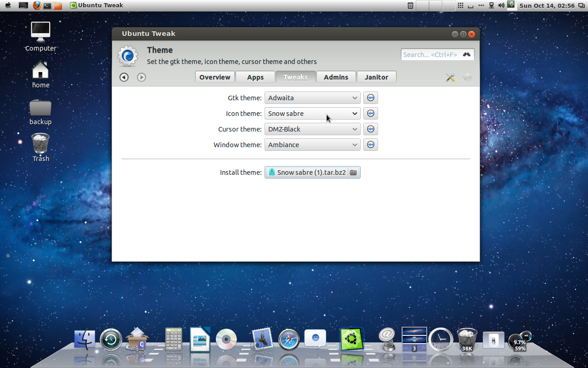Switch to the Overview tab
Image resolution: width=588 pixels, height=368 pixels.
click(215, 77)
